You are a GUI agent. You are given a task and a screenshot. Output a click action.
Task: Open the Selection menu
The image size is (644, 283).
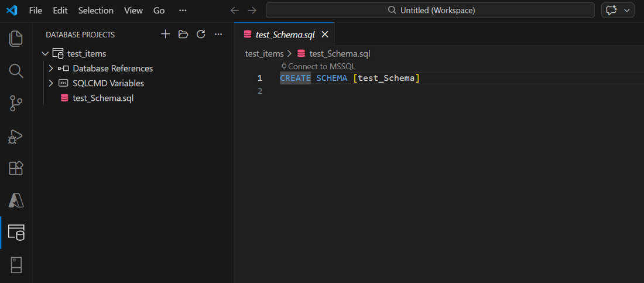tap(96, 11)
